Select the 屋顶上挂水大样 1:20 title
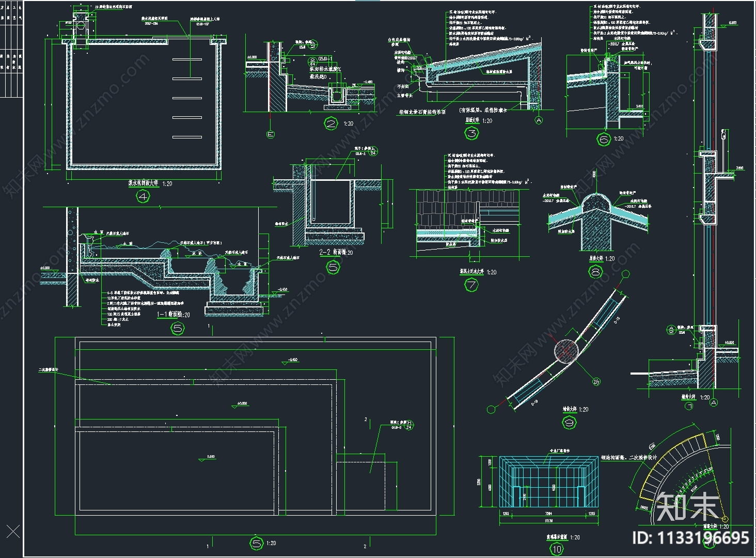 click(x=478, y=272)
